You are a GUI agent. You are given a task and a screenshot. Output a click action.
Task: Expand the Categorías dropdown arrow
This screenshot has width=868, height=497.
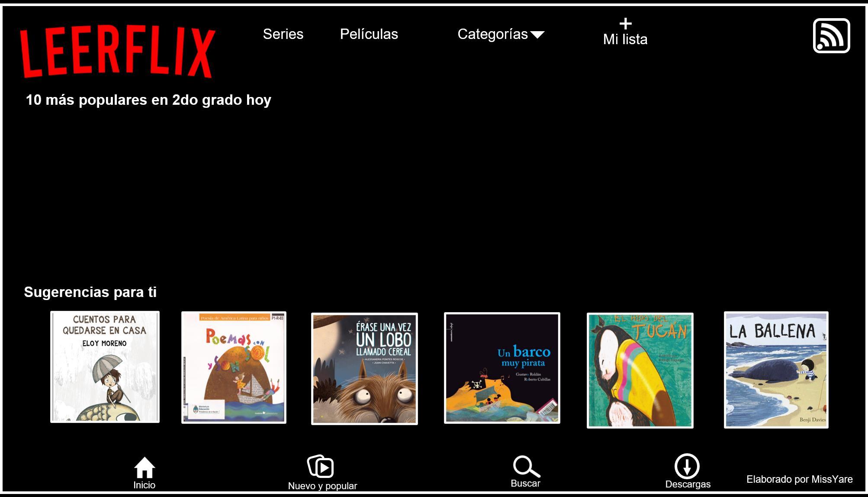coord(537,35)
